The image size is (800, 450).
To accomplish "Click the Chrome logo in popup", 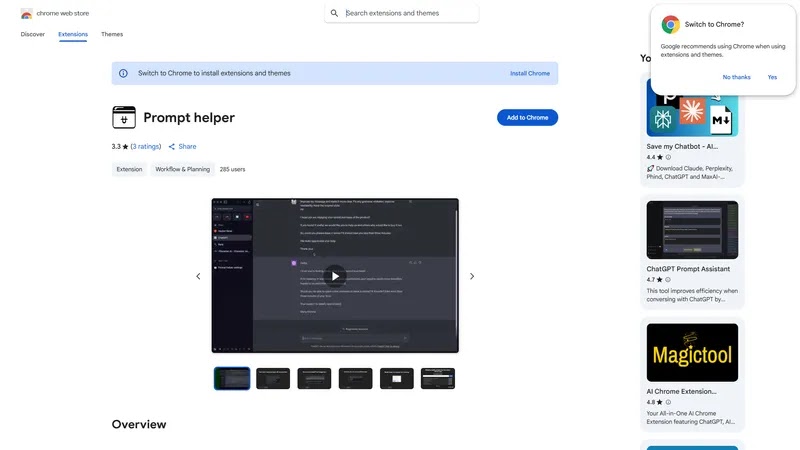I will tap(670, 24).
